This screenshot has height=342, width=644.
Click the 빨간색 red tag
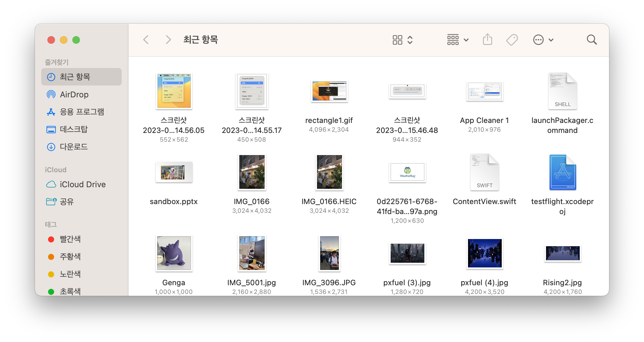(x=70, y=239)
